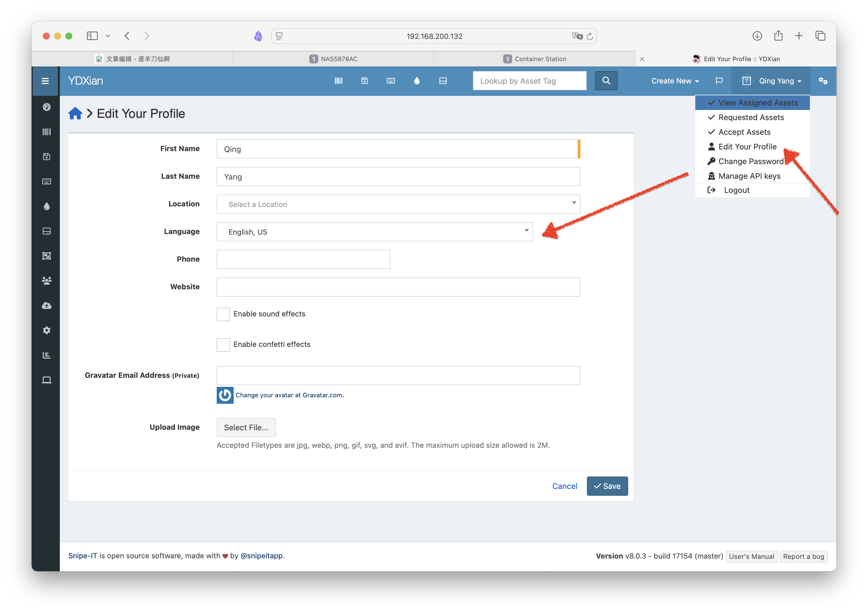Choose Logout from user menu
This screenshot has height=613, width=868.
[x=752, y=190]
